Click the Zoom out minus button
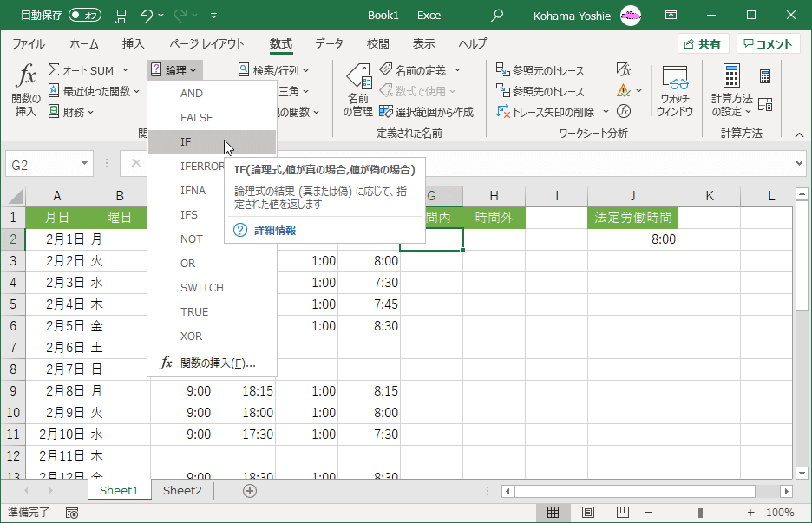 [648, 512]
